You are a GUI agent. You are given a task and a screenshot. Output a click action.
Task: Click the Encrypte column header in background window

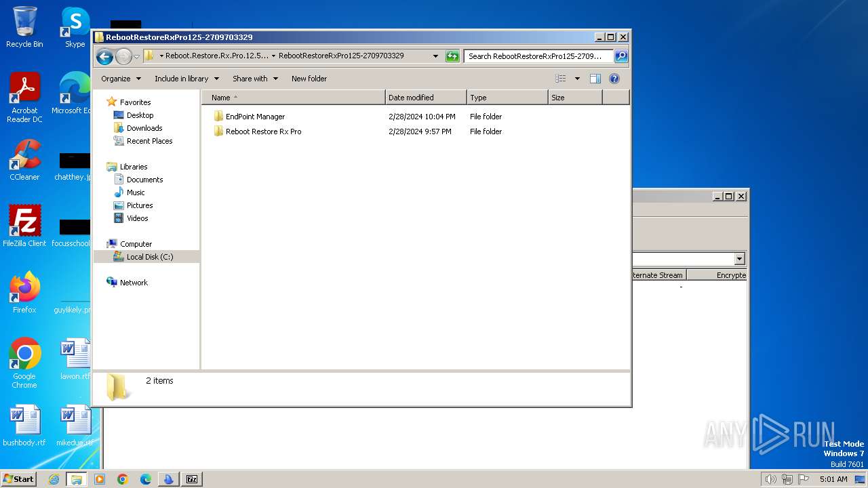pyautogui.click(x=717, y=275)
